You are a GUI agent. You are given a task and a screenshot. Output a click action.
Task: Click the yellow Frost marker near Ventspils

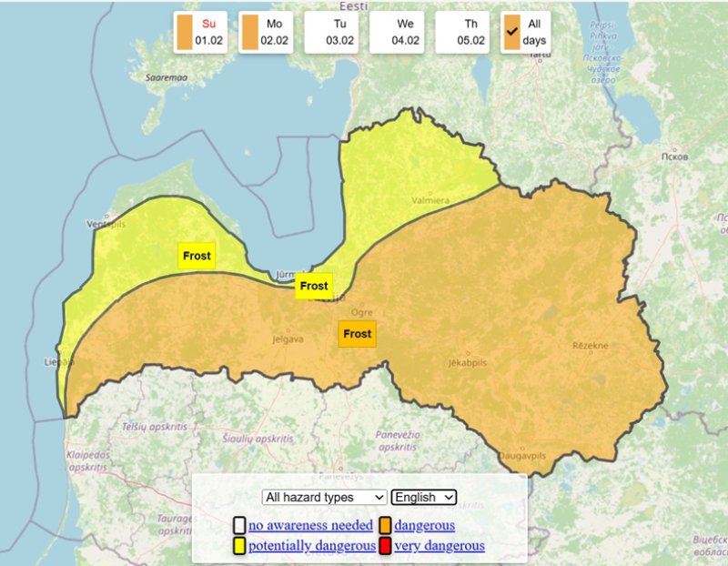(x=197, y=256)
